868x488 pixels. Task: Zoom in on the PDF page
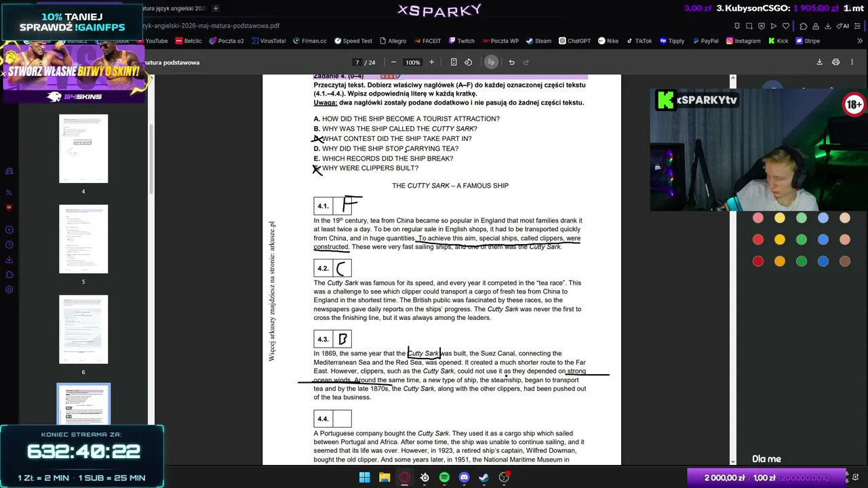coord(431,62)
